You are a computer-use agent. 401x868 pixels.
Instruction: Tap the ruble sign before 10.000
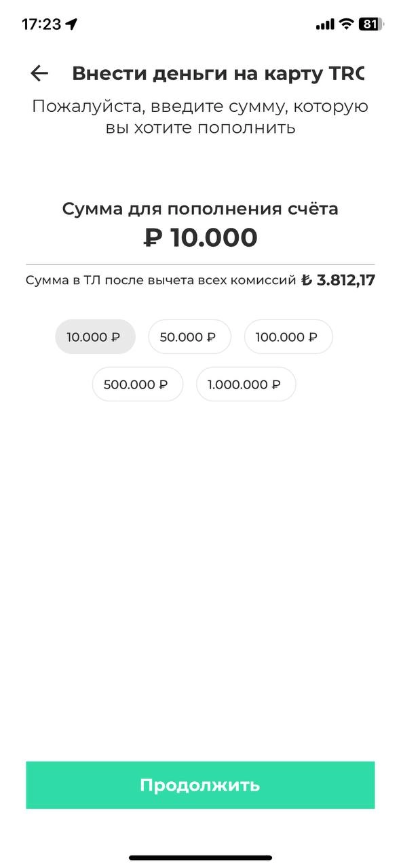[153, 238]
